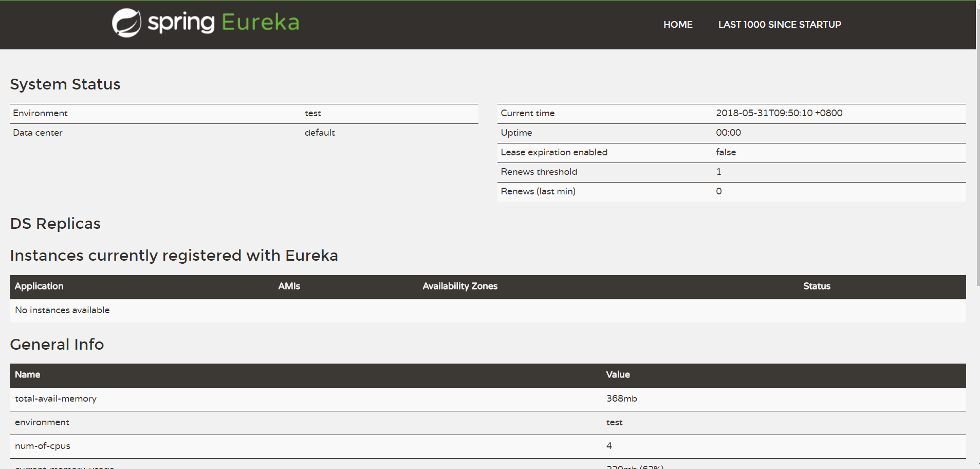Screen dimensions: 980x469
Task: Click the Uptime label
Action: (516, 133)
